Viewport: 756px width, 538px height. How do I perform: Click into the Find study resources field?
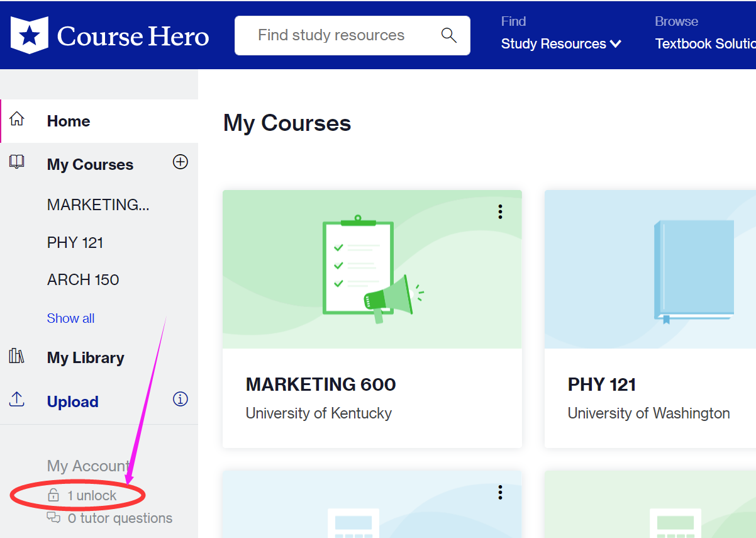click(352, 35)
